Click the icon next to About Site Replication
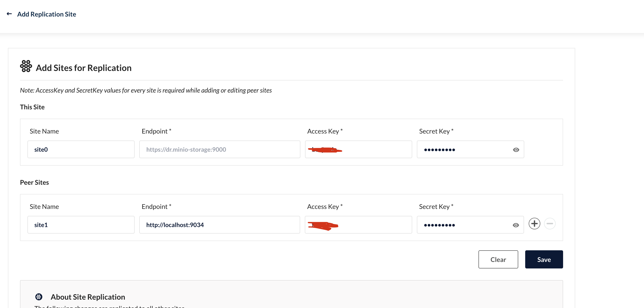This screenshot has width=644, height=308. [x=39, y=297]
